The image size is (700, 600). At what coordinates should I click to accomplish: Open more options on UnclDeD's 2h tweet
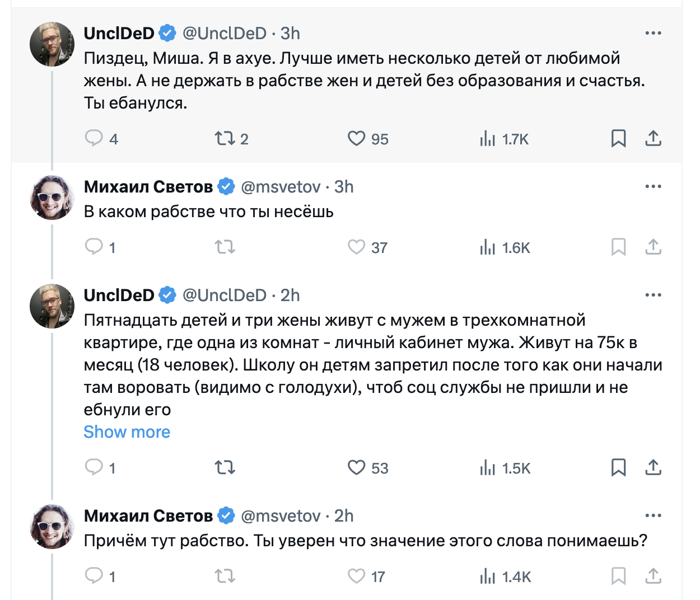coord(653,295)
